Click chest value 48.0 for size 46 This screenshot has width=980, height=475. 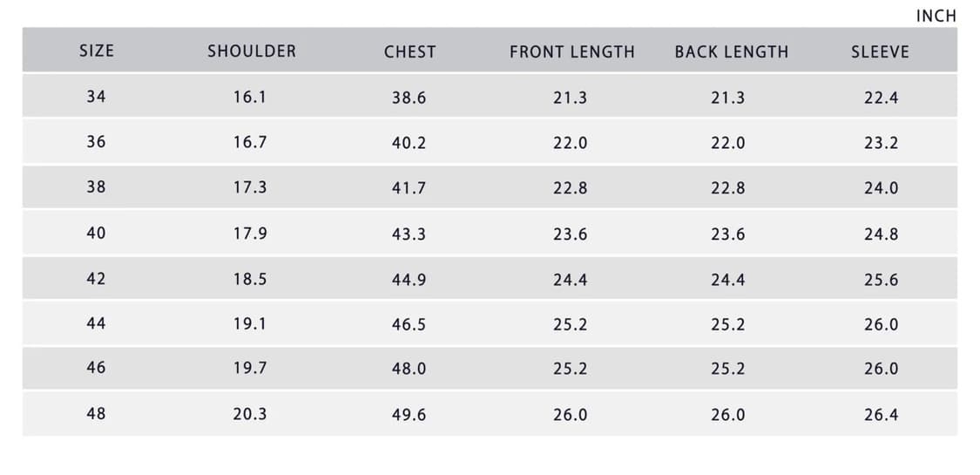click(409, 369)
